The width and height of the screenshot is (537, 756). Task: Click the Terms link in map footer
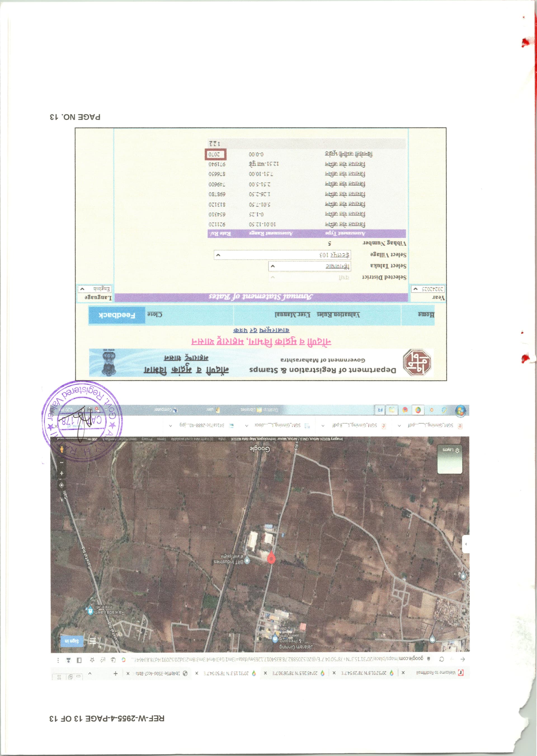coord(161,439)
